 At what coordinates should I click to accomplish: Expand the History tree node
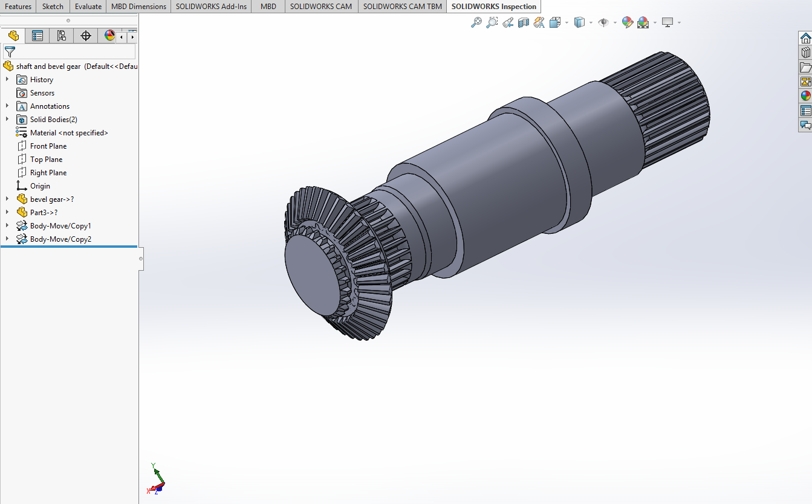(7, 79)
